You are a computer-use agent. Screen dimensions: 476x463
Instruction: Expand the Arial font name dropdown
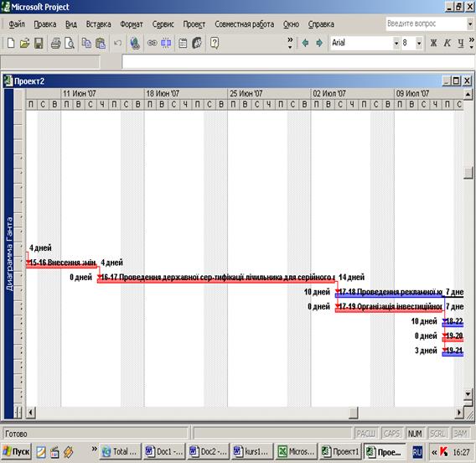click(x=396, y=43)
